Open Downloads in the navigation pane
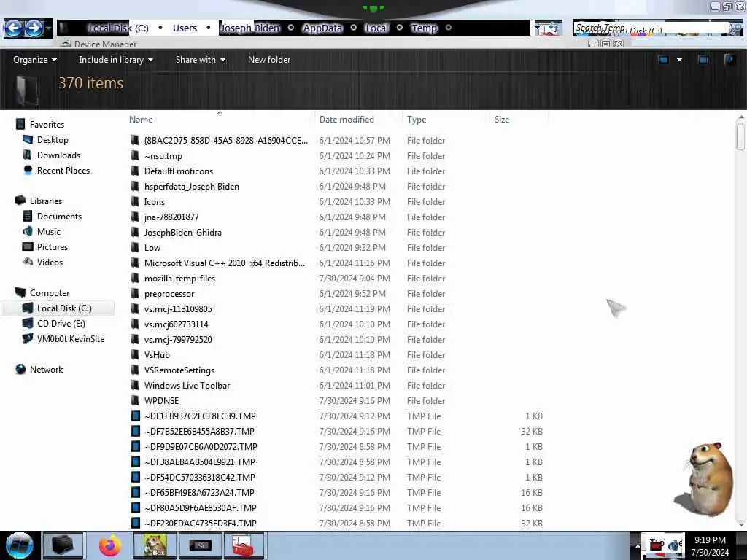 58,155
